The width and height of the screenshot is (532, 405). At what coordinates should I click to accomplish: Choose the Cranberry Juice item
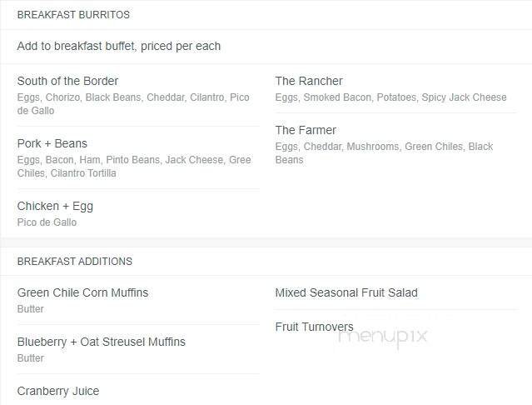57,391
